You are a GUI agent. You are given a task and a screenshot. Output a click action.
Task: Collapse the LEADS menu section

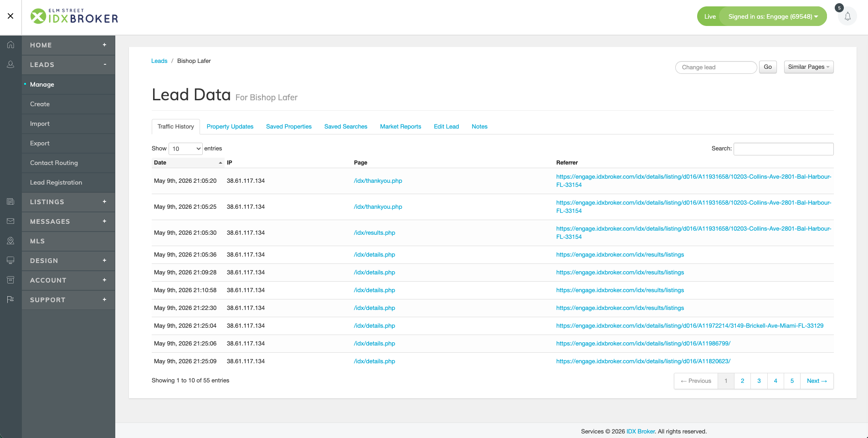coord(68,65)
